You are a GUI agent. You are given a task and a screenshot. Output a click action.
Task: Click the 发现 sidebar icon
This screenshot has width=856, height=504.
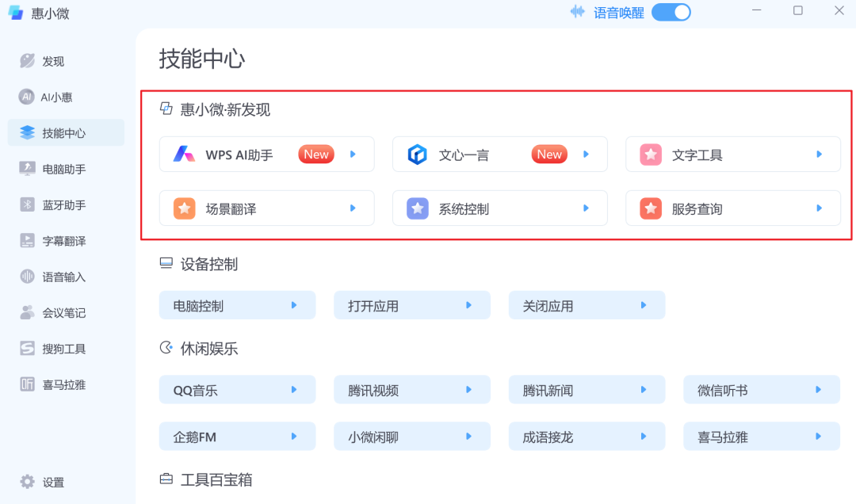[27, 60]
